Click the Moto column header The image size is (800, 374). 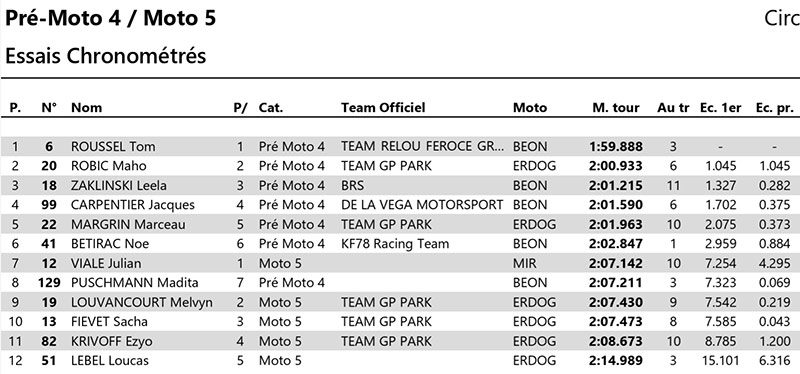[530, 108]
